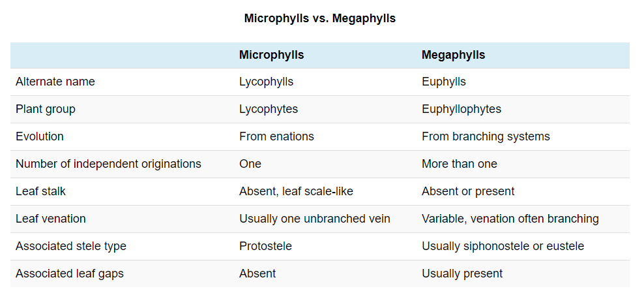Click Usually one unbranched vein cell
This screenshot has width=644, height=299.
tap(315, 219)
